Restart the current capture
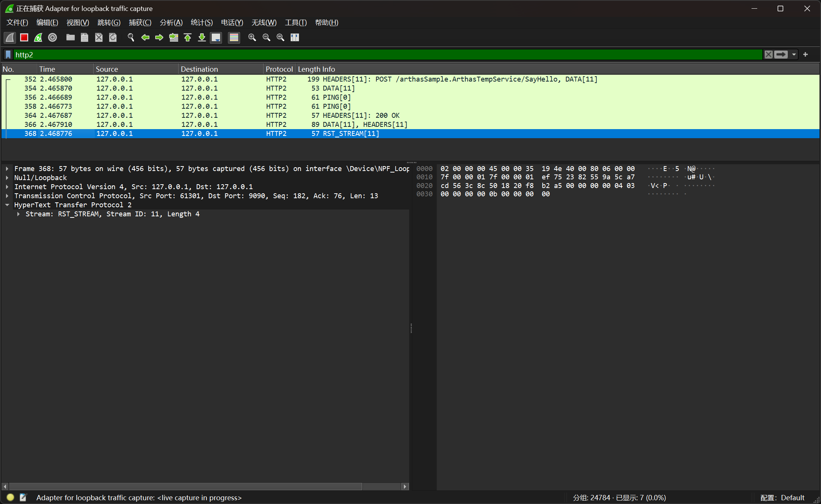The height and width of the screenshot is (504, 821). pyautogui.click(x=38, y=37)
